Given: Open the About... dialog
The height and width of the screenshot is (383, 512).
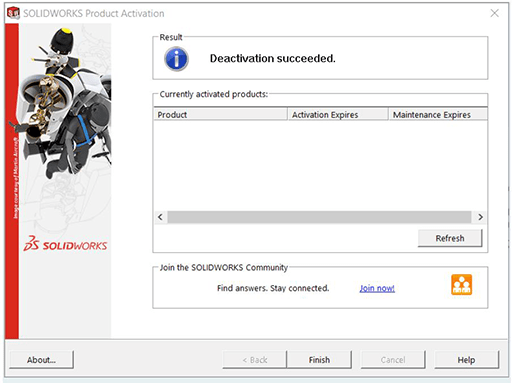Looking at the screenshot, I should pyautogui.click(x=41, y=360).
